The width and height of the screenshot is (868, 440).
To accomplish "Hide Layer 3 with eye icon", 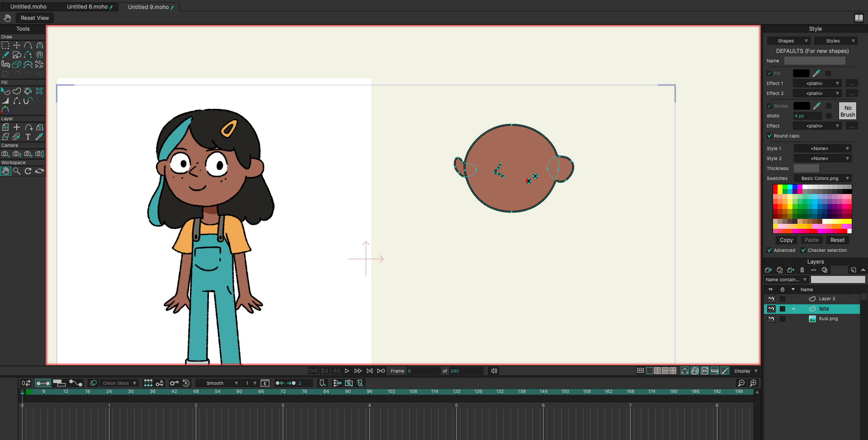I will coord(771,299).
